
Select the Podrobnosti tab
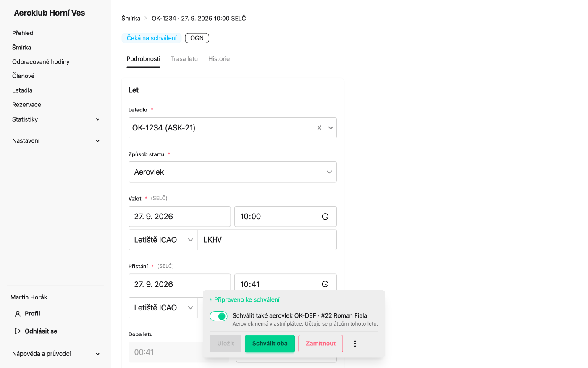tap(144, 59)
